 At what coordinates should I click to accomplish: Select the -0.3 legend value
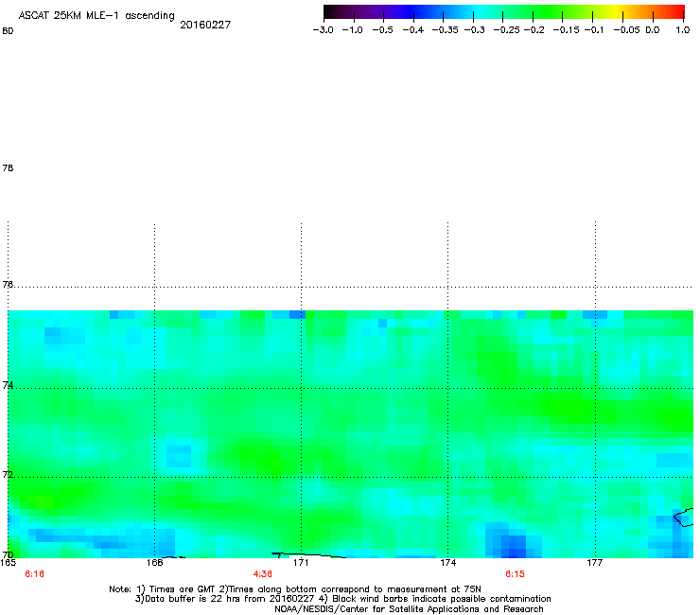pos(475,30)
